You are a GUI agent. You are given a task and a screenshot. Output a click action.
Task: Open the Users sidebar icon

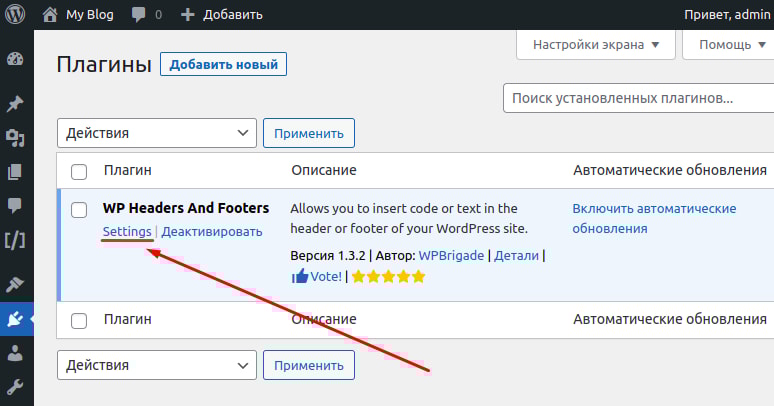[x=15, y=353]
